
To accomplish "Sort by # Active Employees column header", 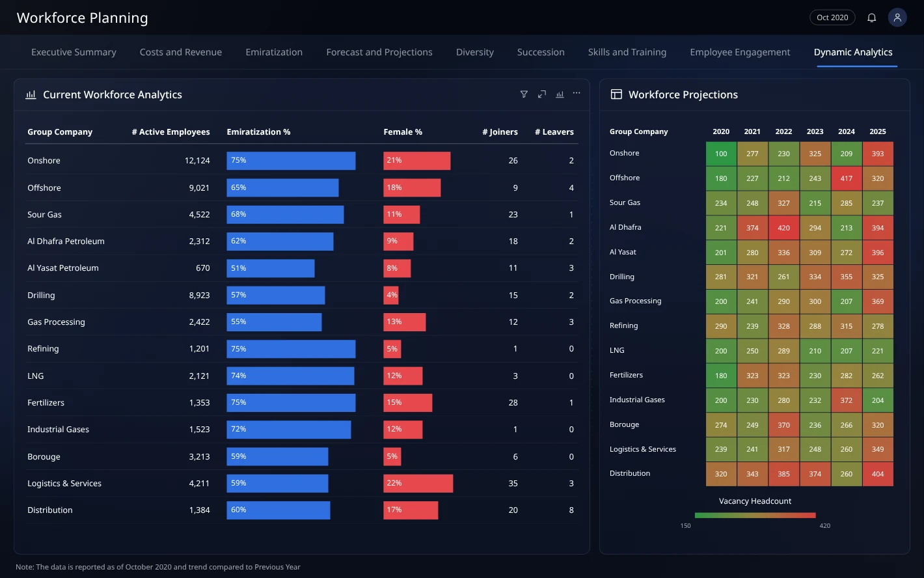I will click(x=170, y=132).
